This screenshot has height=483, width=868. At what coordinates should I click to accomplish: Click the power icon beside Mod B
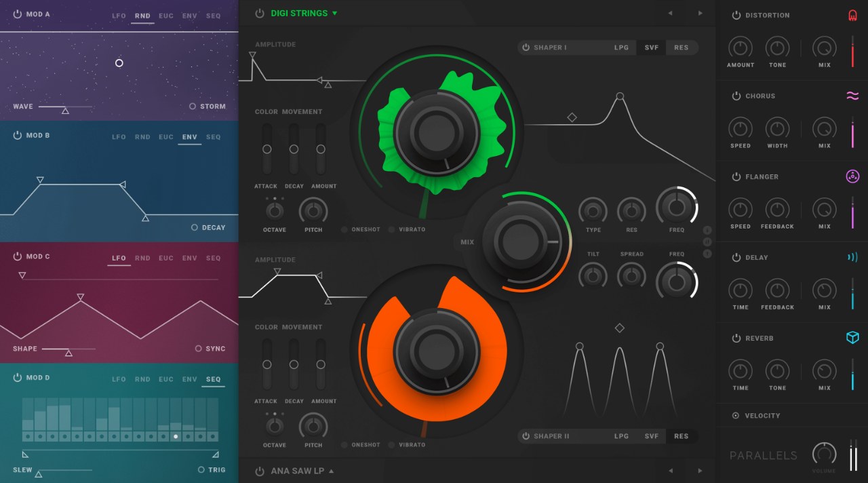17,135
